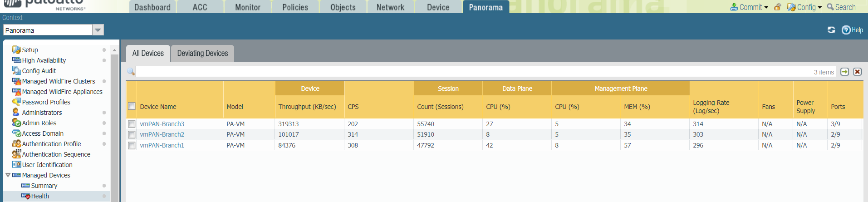Image resolution: width=868 pixels, height=202 pixels.
Task: Click the Logging Rate column header
Action: (x=724, y=107)
